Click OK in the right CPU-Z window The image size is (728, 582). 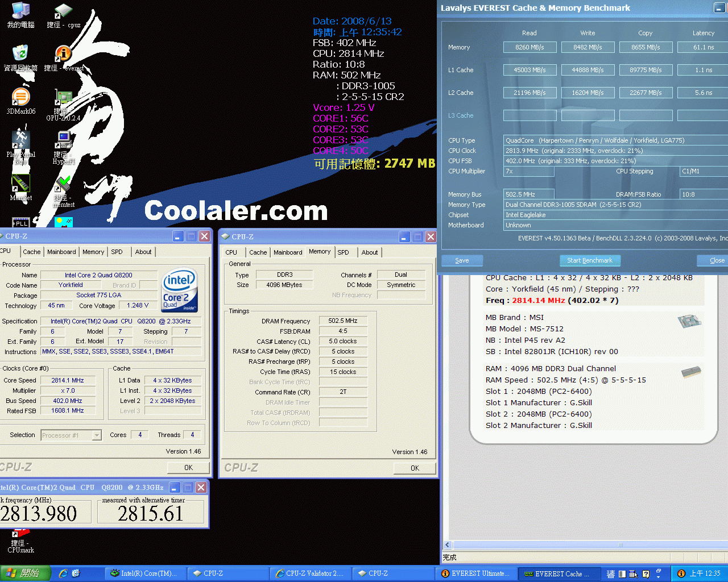coord(415,468)
